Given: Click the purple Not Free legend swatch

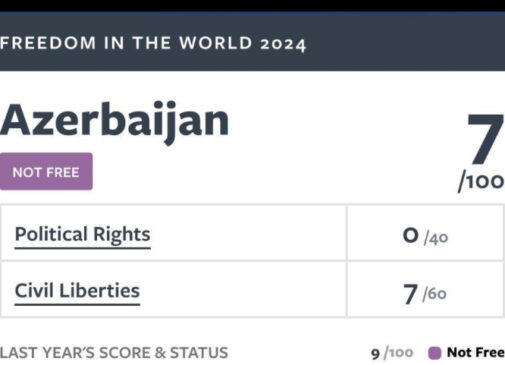Looking at the screenshot, I should 434,353.
